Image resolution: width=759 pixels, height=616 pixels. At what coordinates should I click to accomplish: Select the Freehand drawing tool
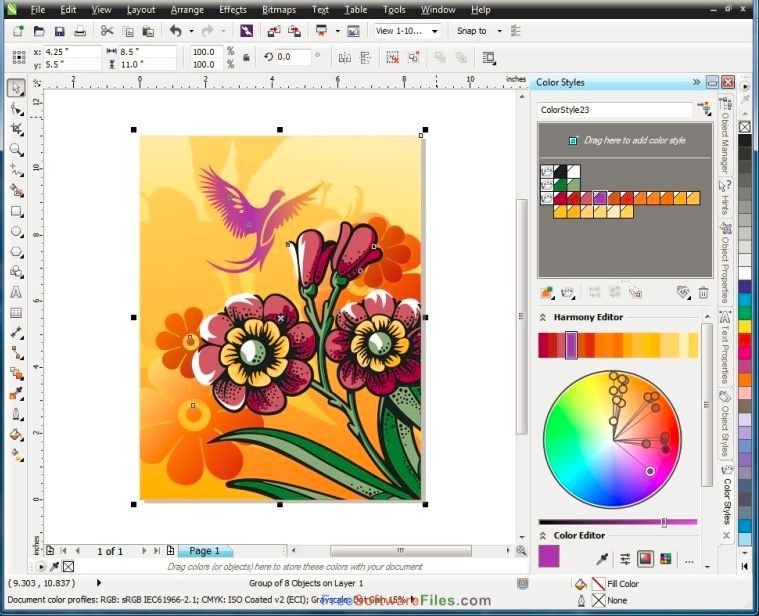(16, 170)
